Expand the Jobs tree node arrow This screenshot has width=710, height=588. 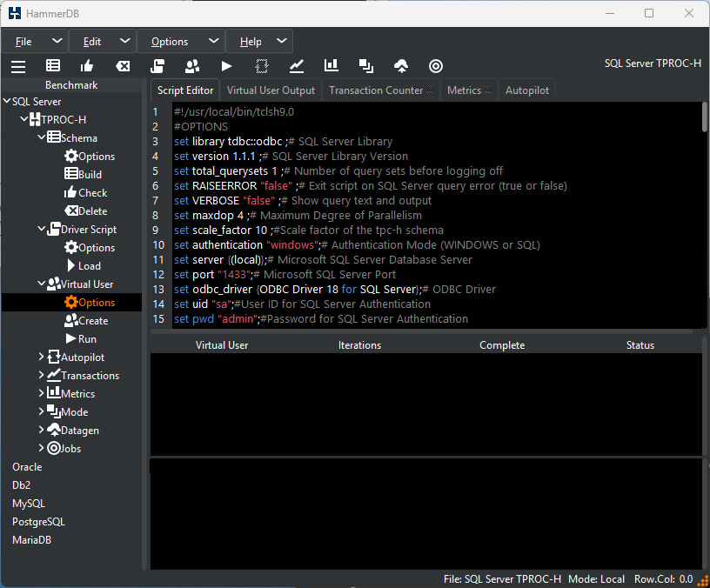pos(42,448)
